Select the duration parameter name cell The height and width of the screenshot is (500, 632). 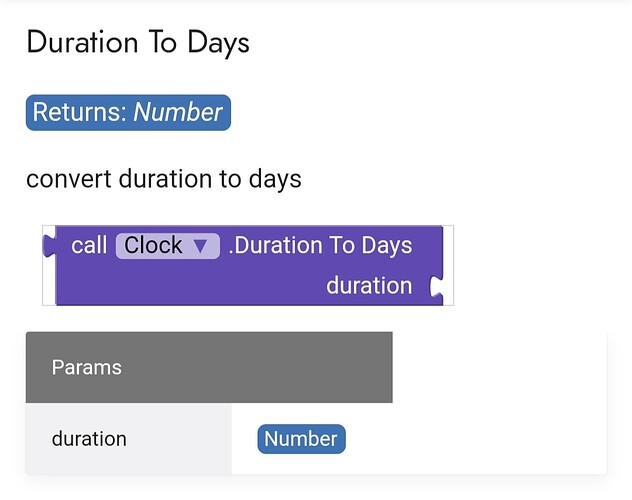pos(129,439)
